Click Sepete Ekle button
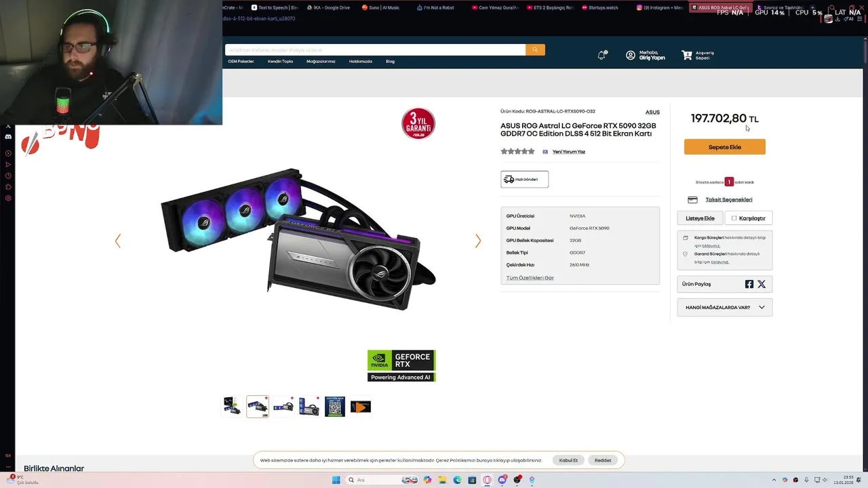868x488 pixels. (x=724, y=147)
